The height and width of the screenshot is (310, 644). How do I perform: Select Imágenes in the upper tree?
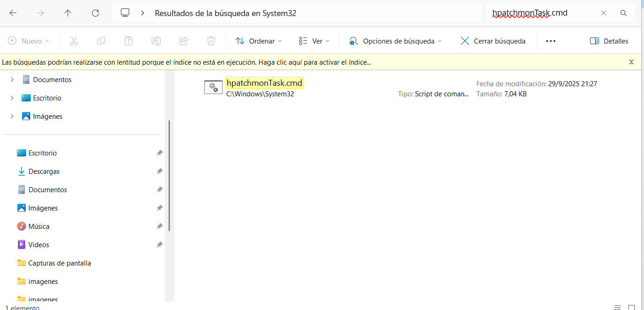(x=43, y=116)
